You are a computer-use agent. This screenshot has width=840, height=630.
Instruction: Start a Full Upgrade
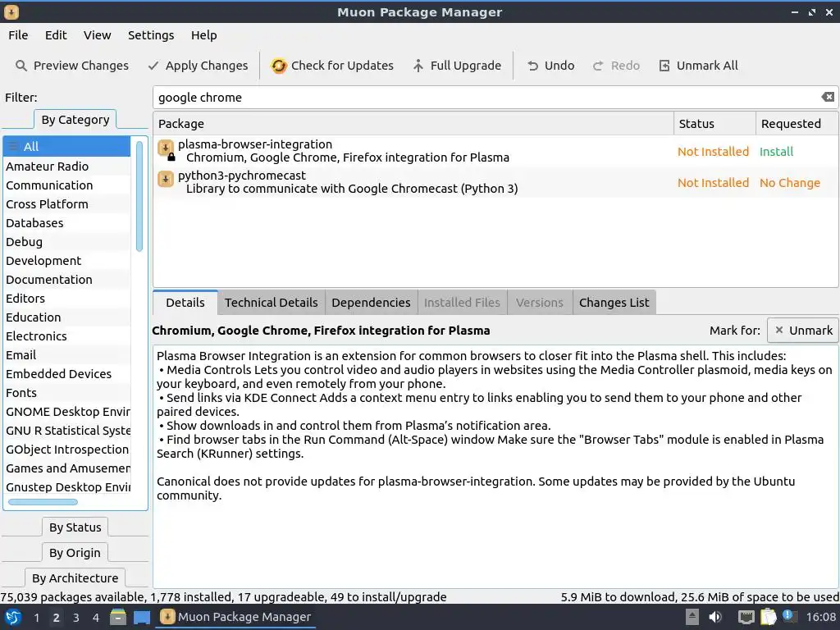click(457, 66)
